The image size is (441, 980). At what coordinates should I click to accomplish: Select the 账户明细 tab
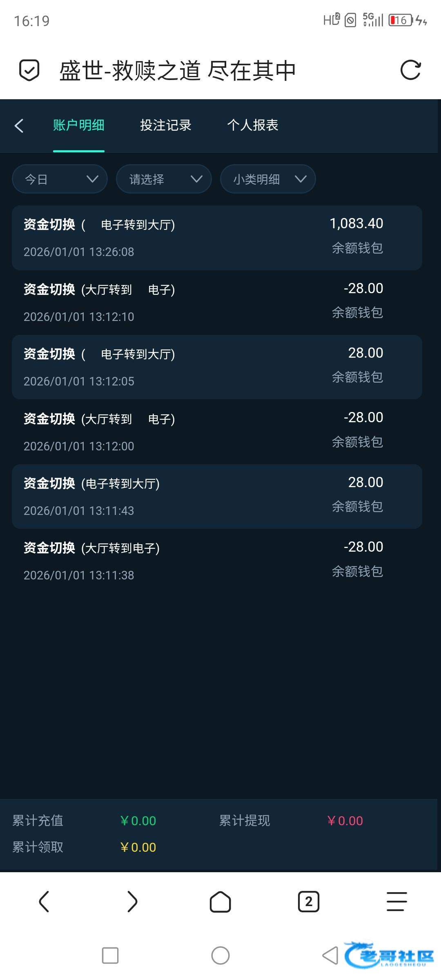click(79, 125)
